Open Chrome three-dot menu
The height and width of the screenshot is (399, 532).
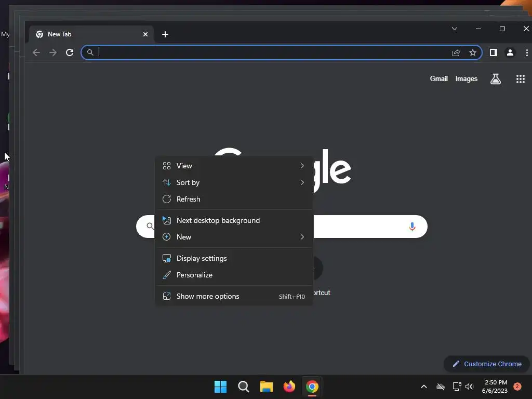pyautogui.click(x=527, y=52)
